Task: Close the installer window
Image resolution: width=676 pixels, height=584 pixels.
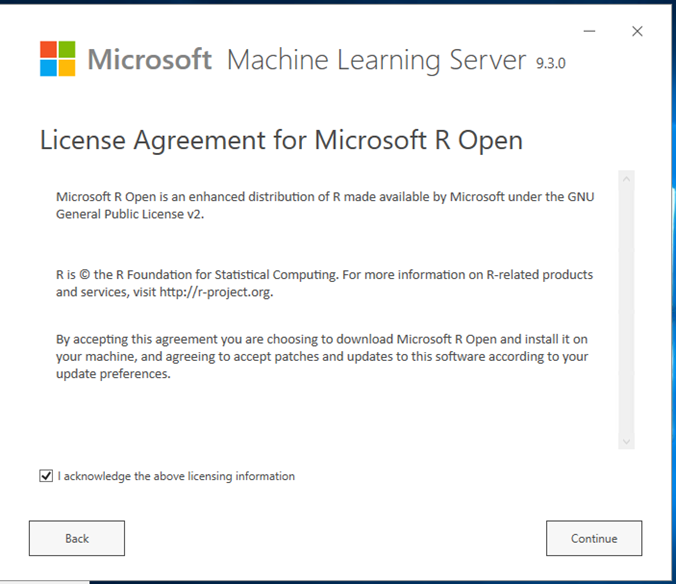Action: click(637, 31)
